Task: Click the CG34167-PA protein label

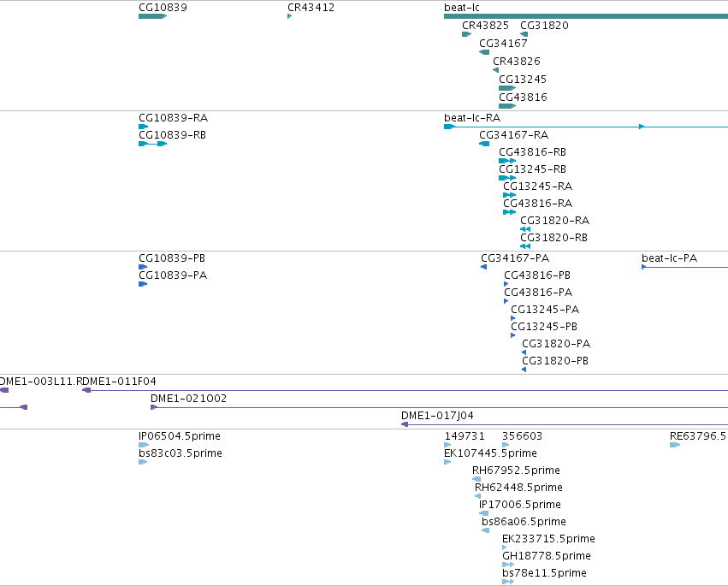Action: pyautogui.click(x=515, y=258)
